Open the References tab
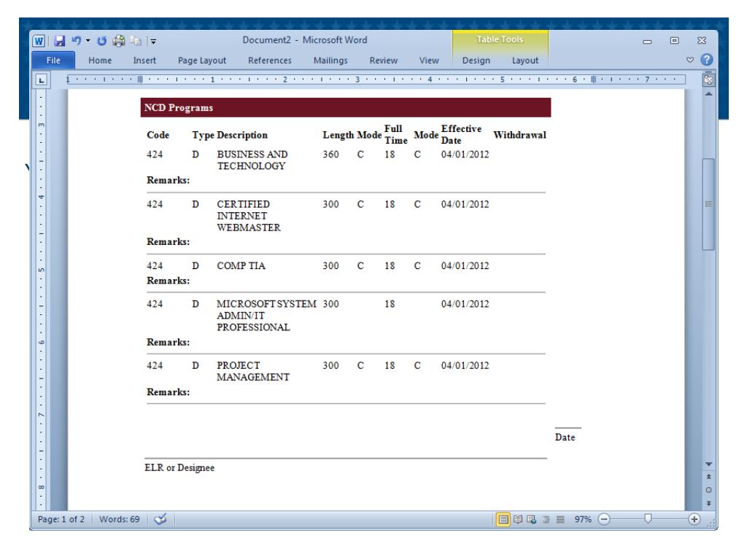 point(270,61)
